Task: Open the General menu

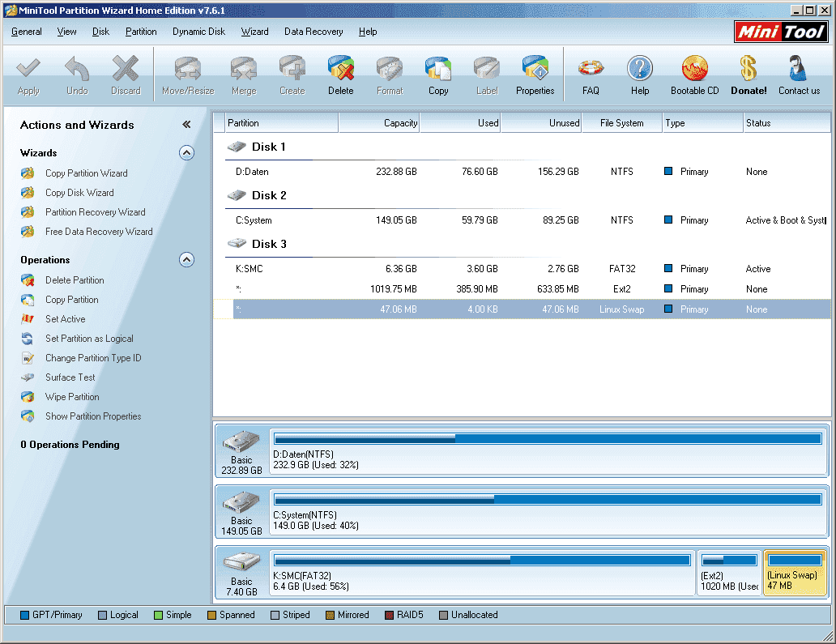Action: click(x=27, y=32)
